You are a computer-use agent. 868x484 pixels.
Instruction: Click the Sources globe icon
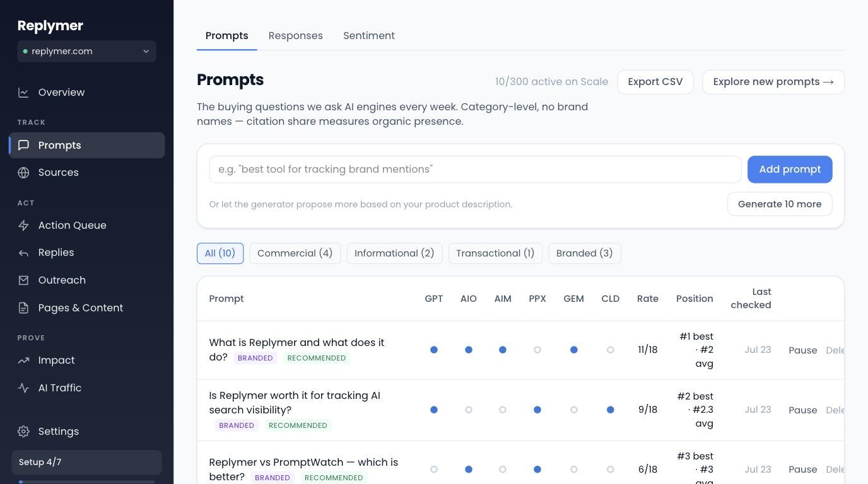click(x=23, y=173)
